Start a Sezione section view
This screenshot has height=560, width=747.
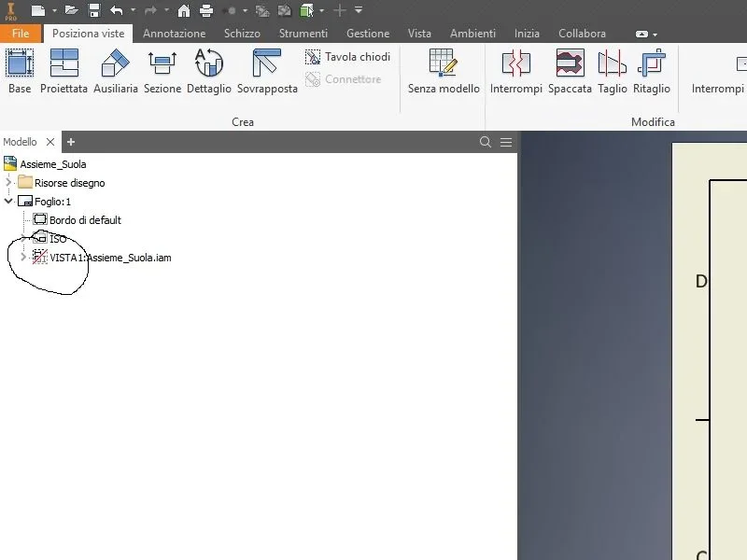pos(162,71)
